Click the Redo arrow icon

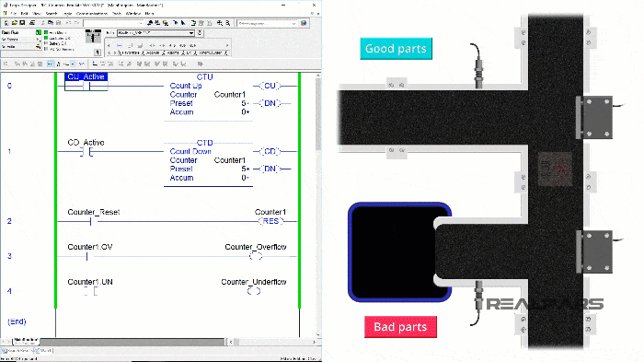pyautogui.click(x=76, y=23)
